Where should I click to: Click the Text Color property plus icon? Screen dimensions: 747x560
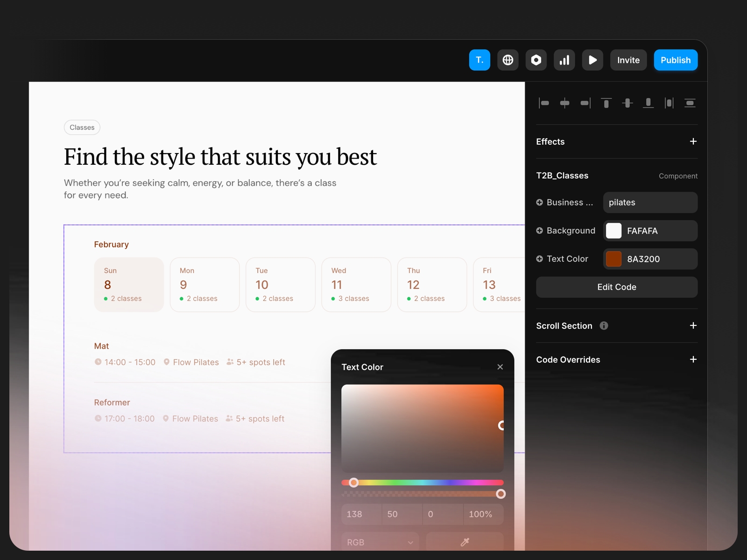tap(540, 259)
